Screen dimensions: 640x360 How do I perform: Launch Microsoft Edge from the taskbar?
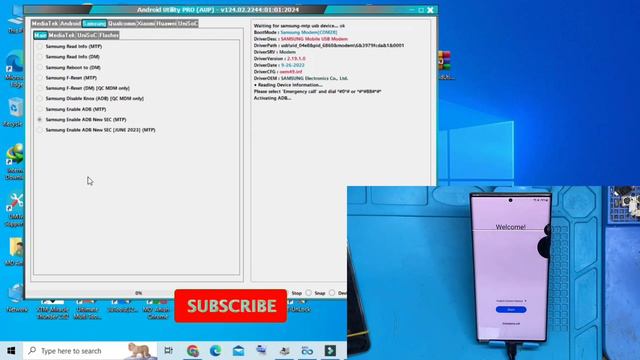click(x=216, y=351)
